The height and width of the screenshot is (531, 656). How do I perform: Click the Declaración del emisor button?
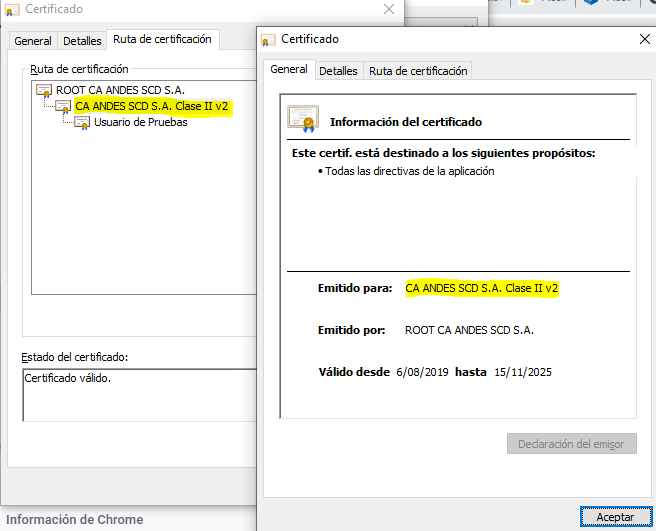(x=571, y=444)
